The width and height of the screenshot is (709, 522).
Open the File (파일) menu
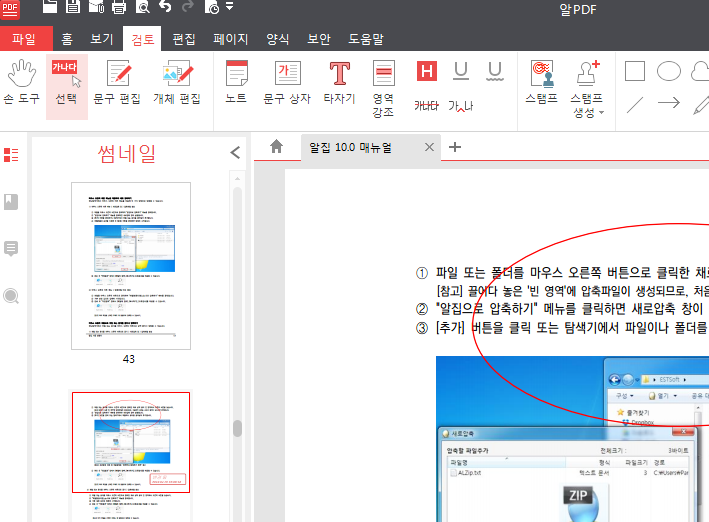pos(26,38)
